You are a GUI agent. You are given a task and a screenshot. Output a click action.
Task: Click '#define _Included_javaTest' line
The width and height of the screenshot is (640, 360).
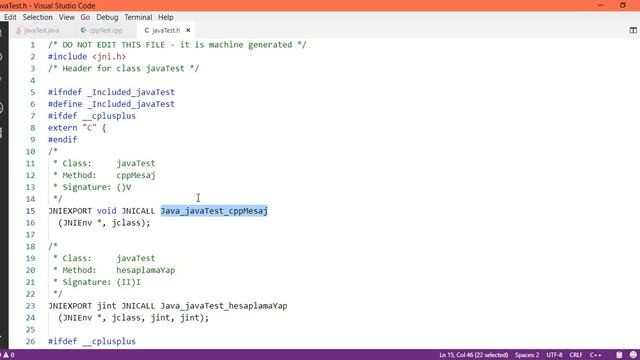111,104
